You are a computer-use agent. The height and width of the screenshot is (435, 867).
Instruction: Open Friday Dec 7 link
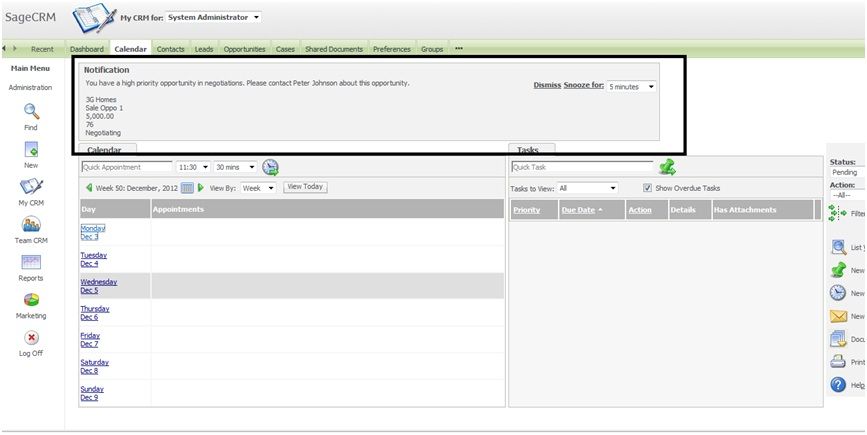tap(90, 340)
